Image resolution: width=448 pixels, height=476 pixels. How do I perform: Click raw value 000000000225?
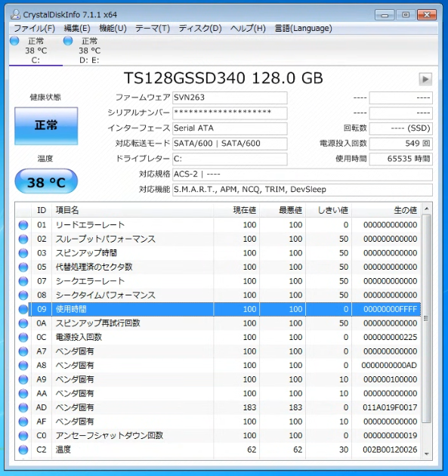click(390, 337)
